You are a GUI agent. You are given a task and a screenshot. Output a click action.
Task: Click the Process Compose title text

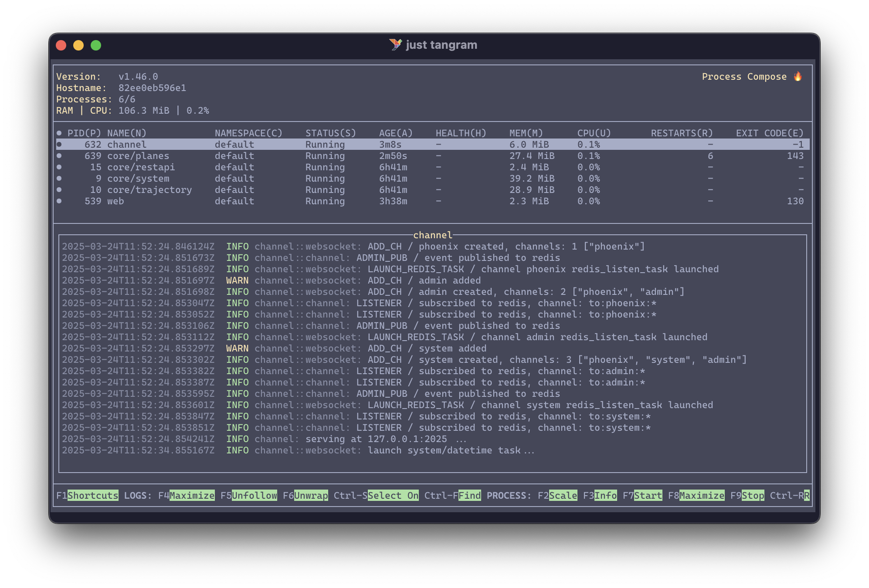click(x=744, y=76)
